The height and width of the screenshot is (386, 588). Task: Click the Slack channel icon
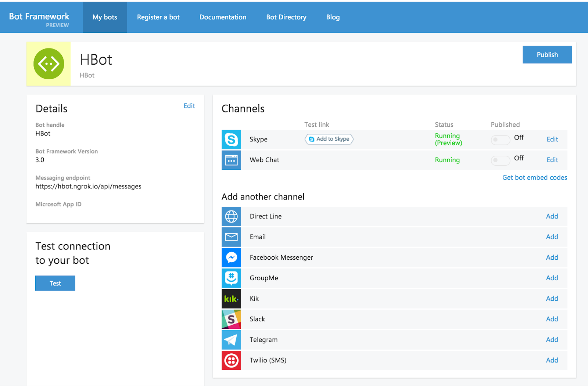[231, 320]
